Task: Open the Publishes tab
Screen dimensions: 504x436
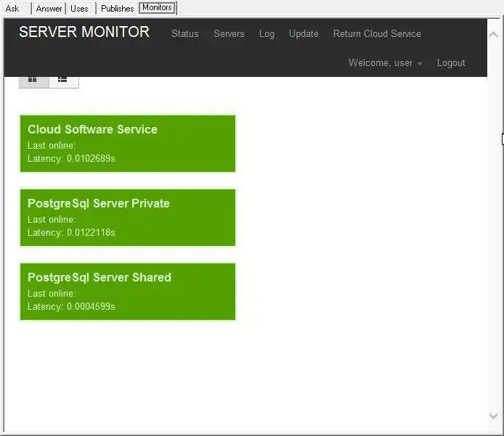Action: (x=118, y=9)
